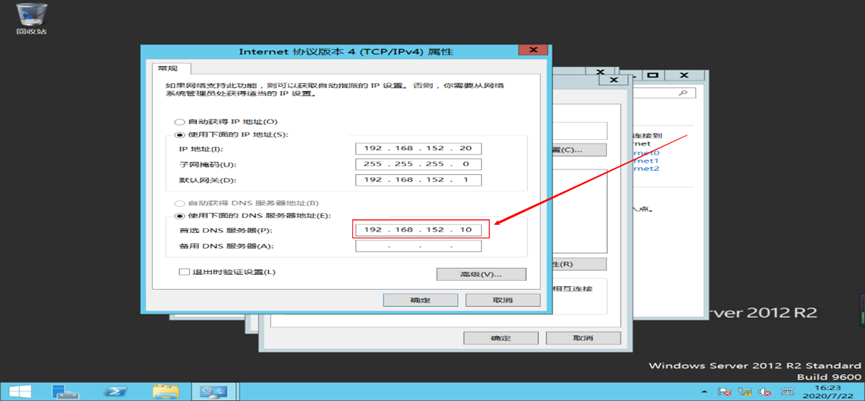Click the dialog title Internet 协议版本 4 (TCP/IPv4) 属性
The image size is (865, 401).
pyautogui.click(x=346, y=52)
